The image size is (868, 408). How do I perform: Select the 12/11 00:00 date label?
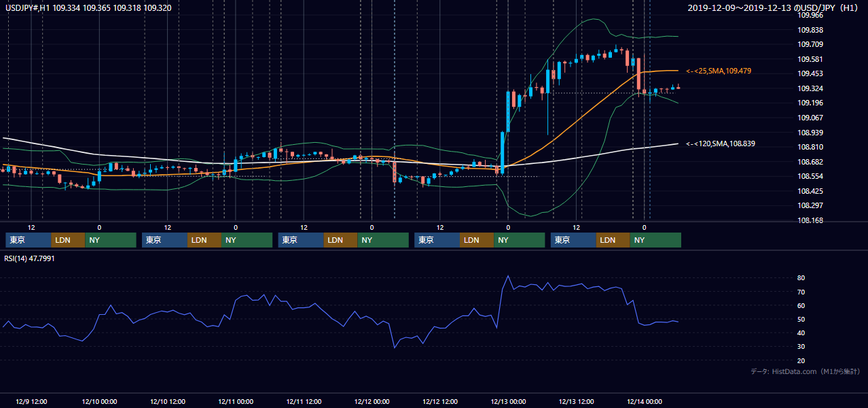click(236, 401)
